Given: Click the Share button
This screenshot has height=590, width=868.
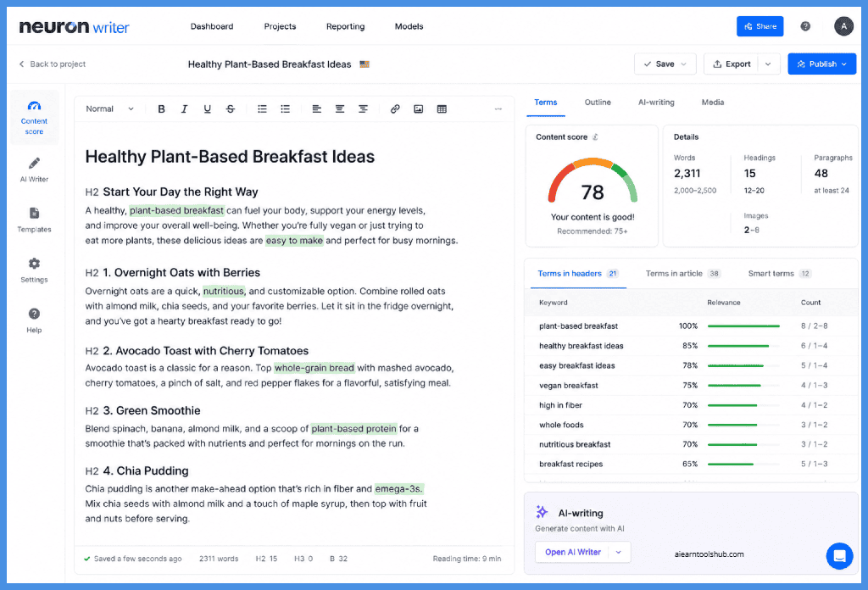Looking at the screenshot, I should (759, 26).
